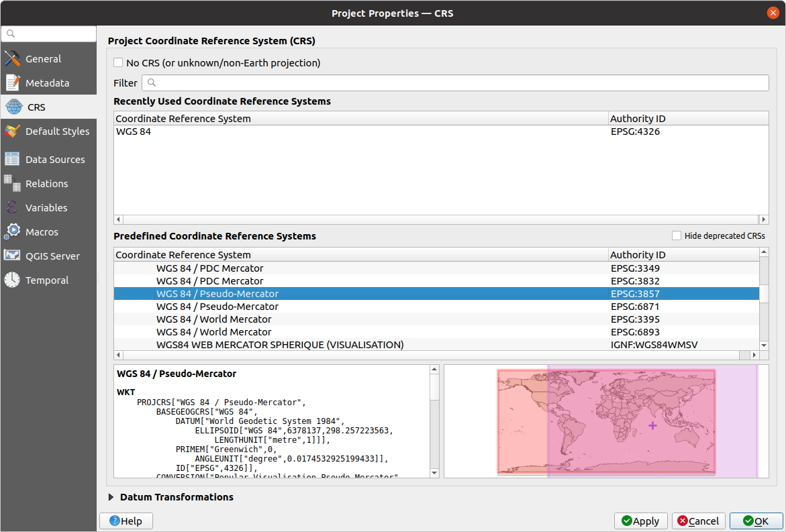This screenshot has height=532, width=786.
Task: Enable the No CRS checkbox
Action: click(119, 63)
